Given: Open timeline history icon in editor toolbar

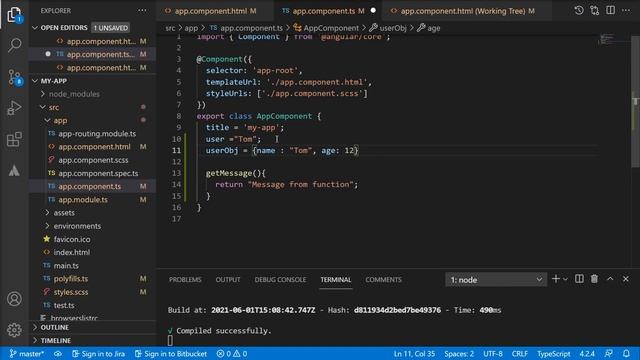Looking at the screenshot, I should (579, 11).
